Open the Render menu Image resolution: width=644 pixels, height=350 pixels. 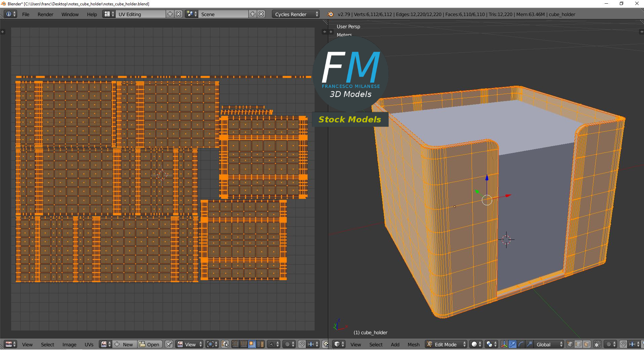45,14
